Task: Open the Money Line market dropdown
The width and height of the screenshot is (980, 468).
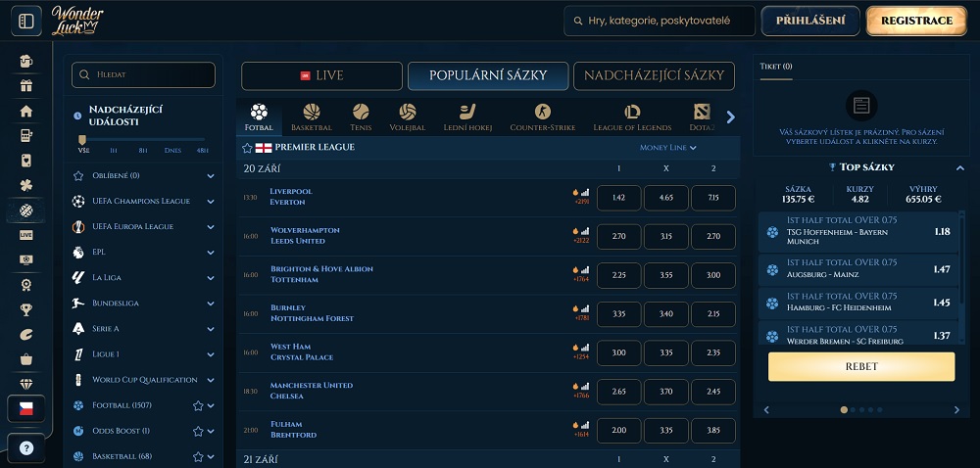Action: point(667,148)
